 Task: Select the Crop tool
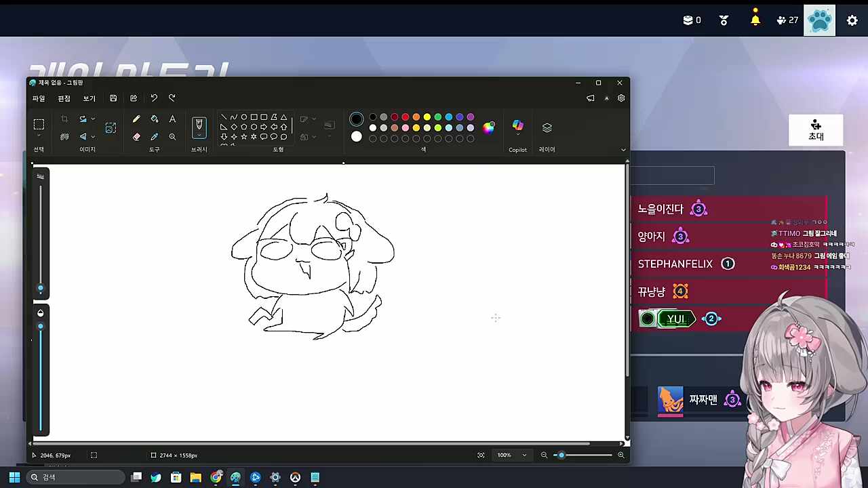click(64, 119)
